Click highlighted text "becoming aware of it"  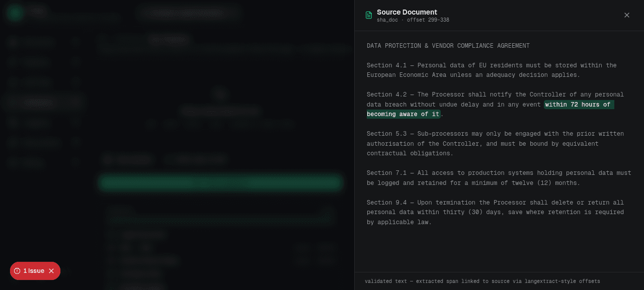tap(404, 114)
